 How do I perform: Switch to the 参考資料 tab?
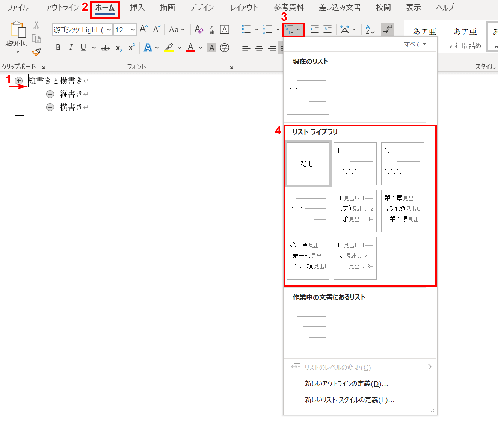pyautogui.click(x=289, y=8)
